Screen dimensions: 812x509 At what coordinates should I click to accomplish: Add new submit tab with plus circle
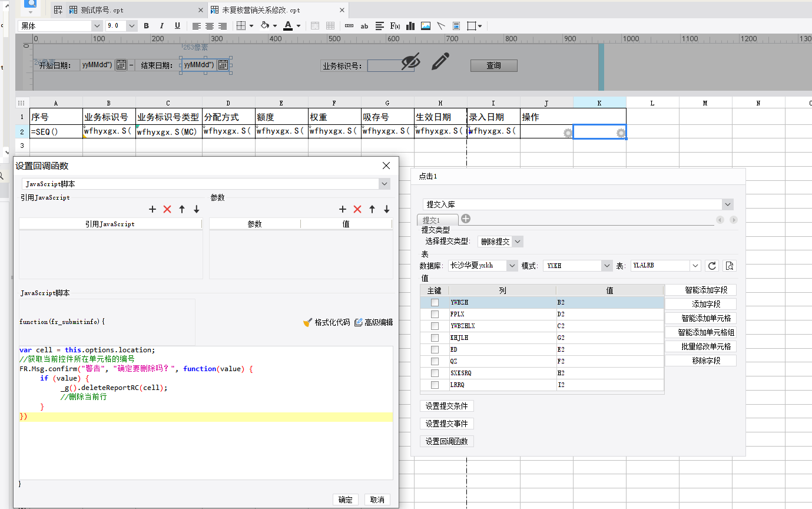[465, 219]
